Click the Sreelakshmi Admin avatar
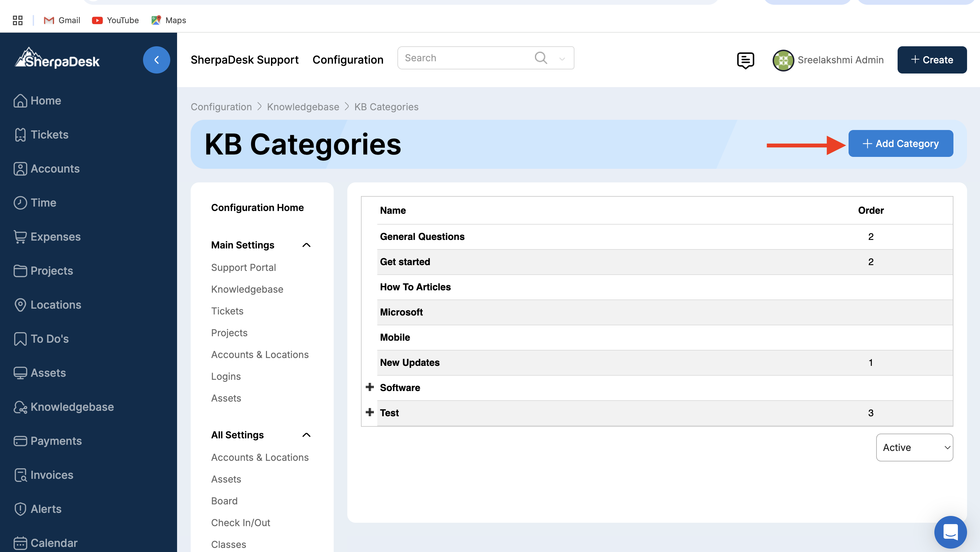Viewport: 980px width, 552px height. 783,60
